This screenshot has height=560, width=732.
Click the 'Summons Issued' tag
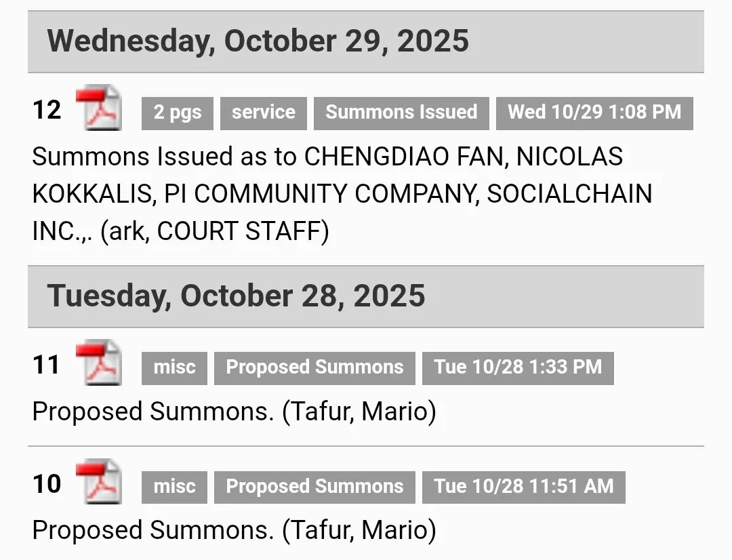pos(401,113)
